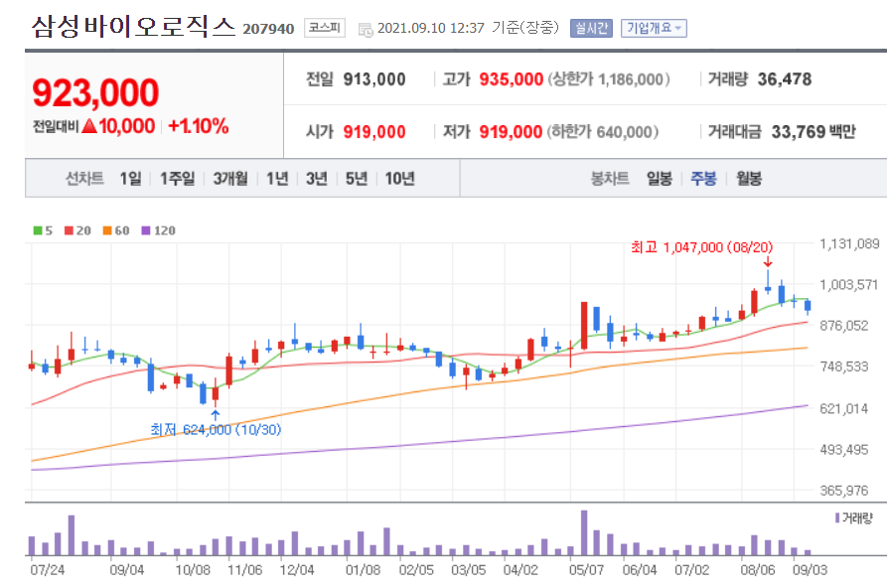Click the up arrow at the 최저 low marker
Screen dimensions: 887x588
[217, 415]
